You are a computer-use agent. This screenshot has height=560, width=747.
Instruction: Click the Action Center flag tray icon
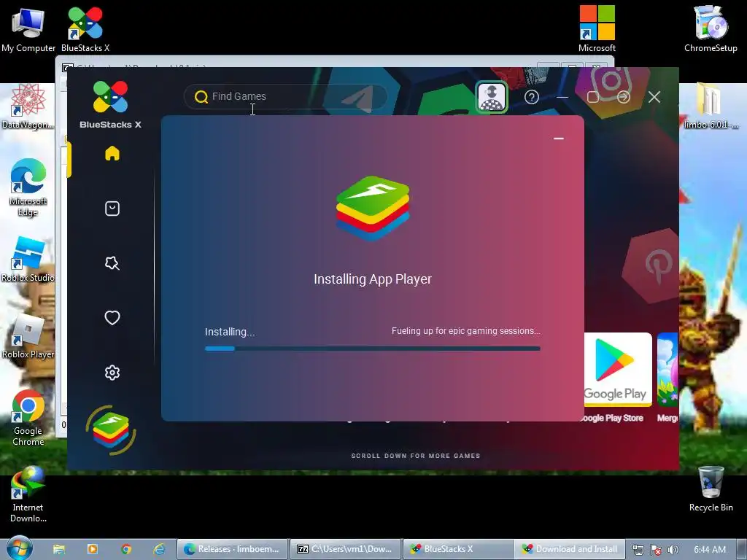pyautogui.click(x=656, y=550)
